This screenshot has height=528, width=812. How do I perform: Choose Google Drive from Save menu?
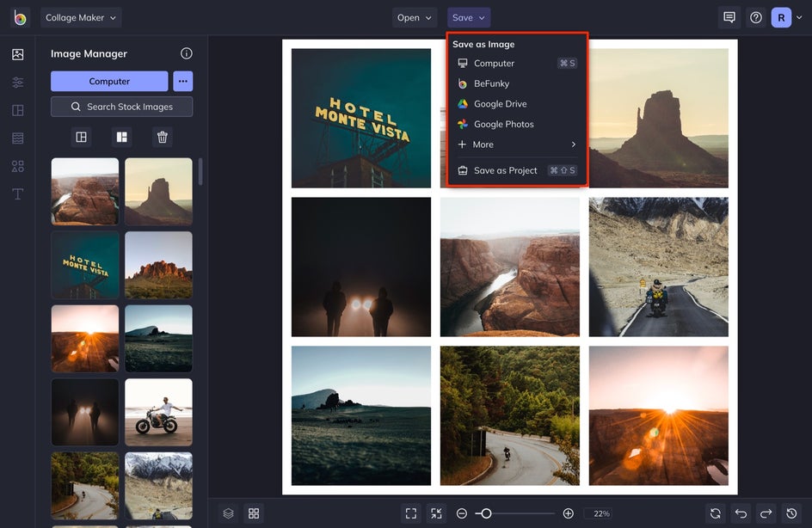(x=500, y=104)
